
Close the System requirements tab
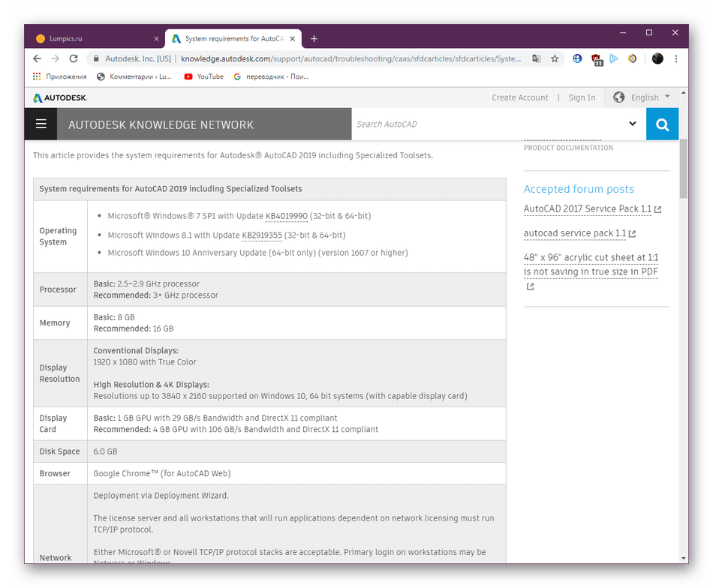(293, 38)
